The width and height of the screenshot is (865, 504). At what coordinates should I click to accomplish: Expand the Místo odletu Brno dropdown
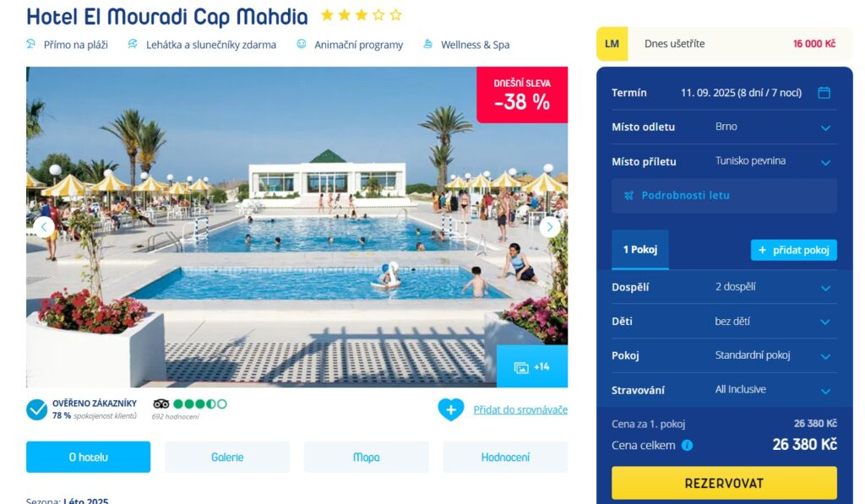(x=724, y=127)
